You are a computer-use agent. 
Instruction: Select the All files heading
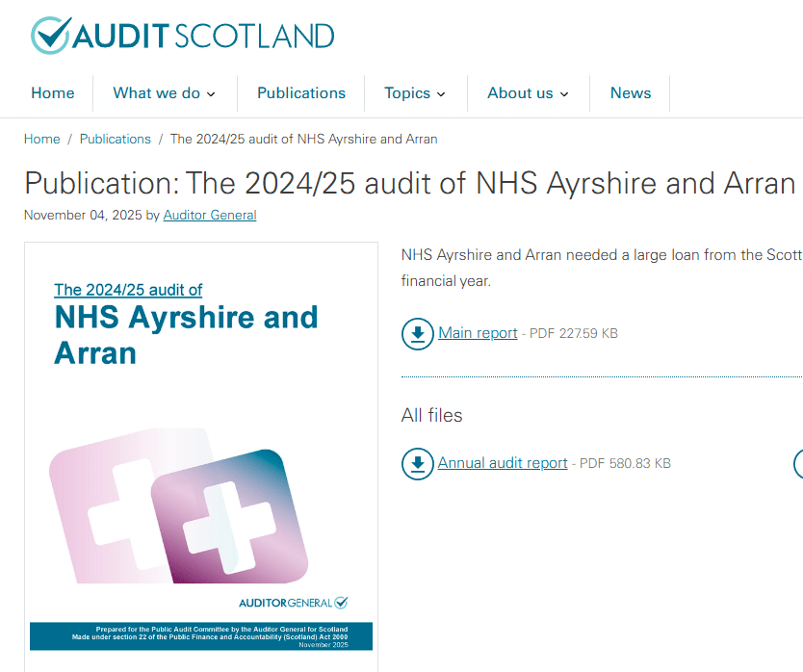(x=431, y=415)
